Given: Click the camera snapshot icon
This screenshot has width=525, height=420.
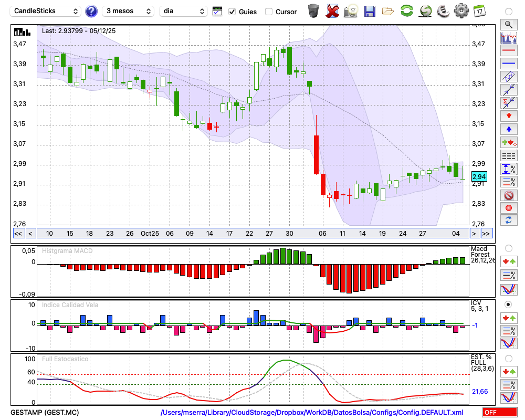Looking at the screenshot, I should (x=351, y=11).
